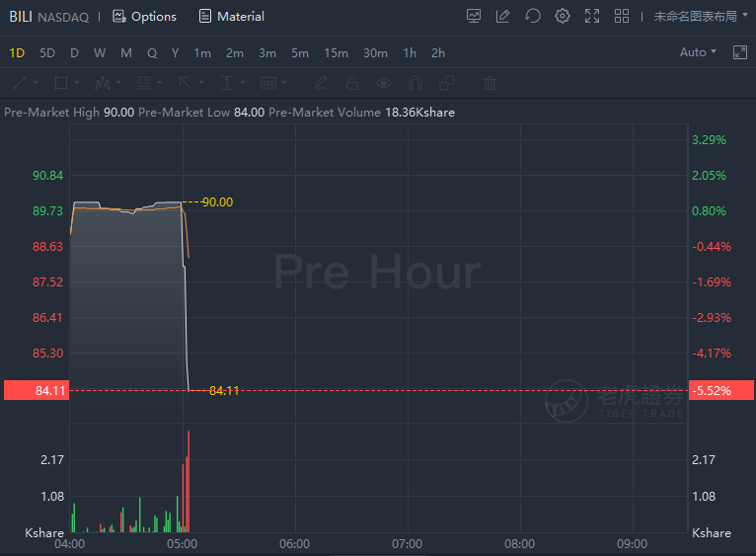Click the 05:00 time axis label
756x556 pixels.
click(183, 544)
